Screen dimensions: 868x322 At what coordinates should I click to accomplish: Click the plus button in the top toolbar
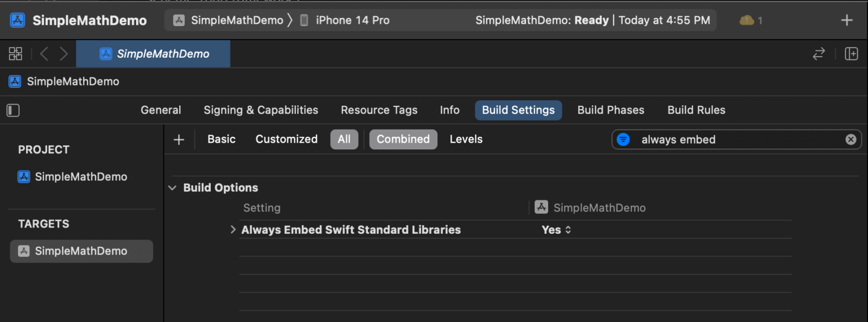pyautogui.click(x=847, y=20)
